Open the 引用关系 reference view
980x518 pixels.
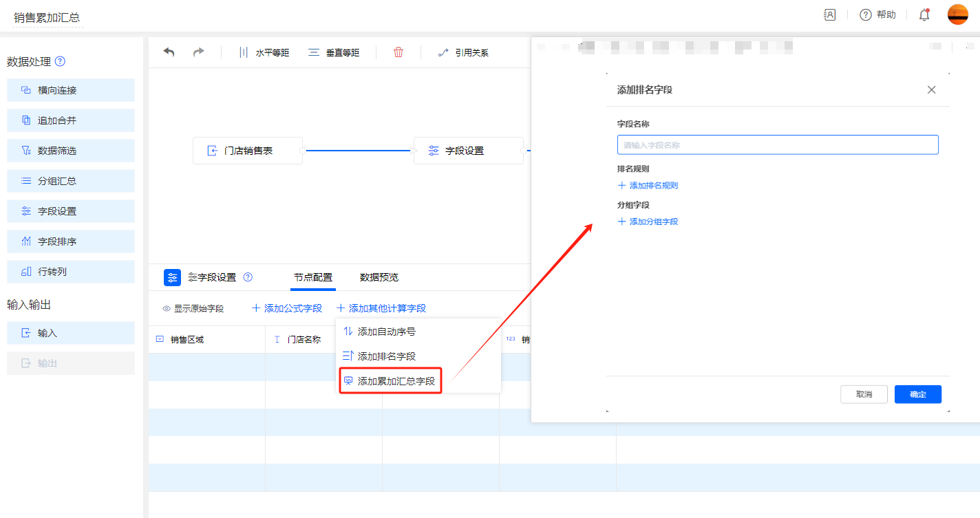(463, 52)
